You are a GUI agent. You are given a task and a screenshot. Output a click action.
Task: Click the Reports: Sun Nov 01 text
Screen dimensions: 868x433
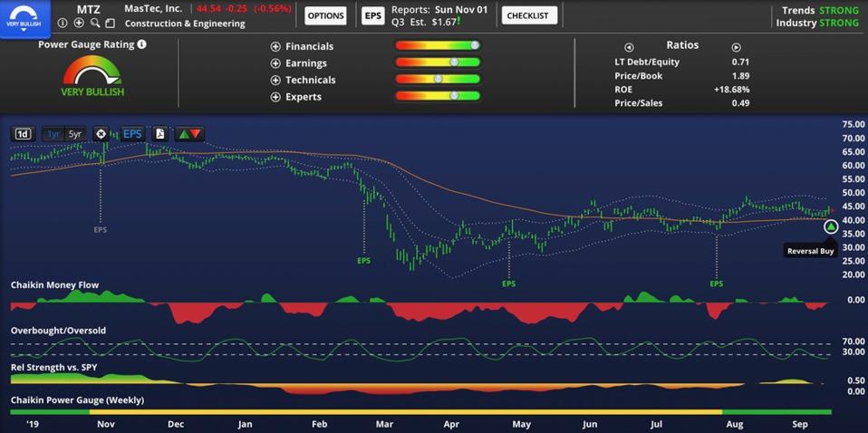tap(439, 10)
